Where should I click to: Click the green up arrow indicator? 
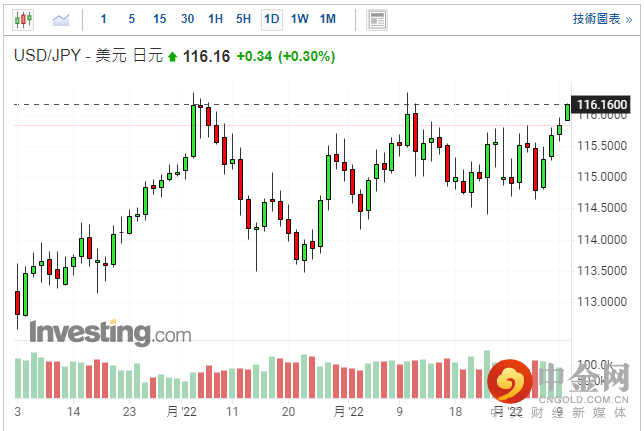tap(172, 58)
